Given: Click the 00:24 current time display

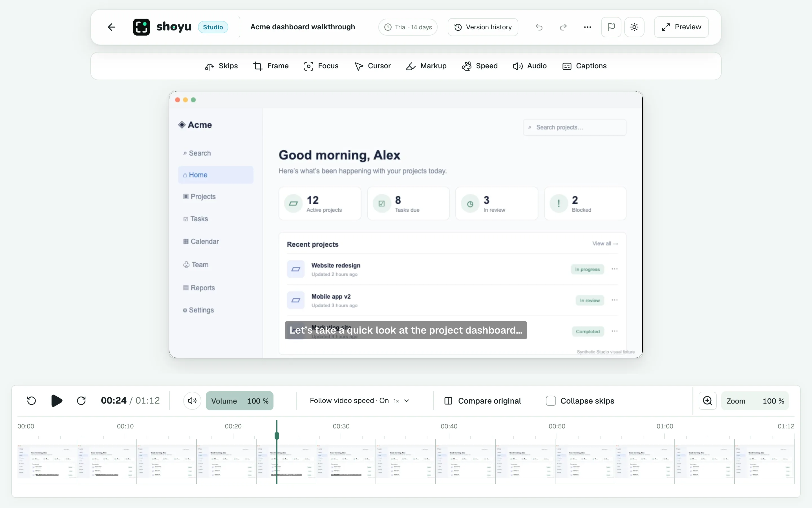Looking at the screenshot, I should pos(114,400).
